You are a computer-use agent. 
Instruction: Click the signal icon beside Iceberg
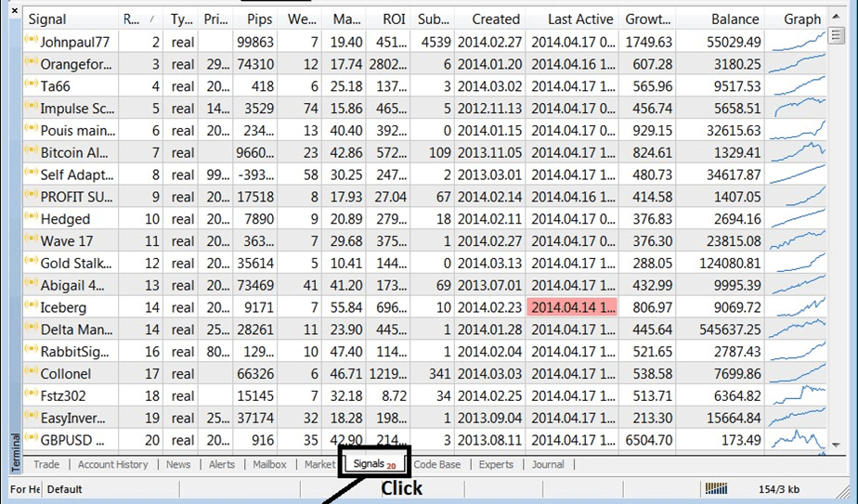31,305
